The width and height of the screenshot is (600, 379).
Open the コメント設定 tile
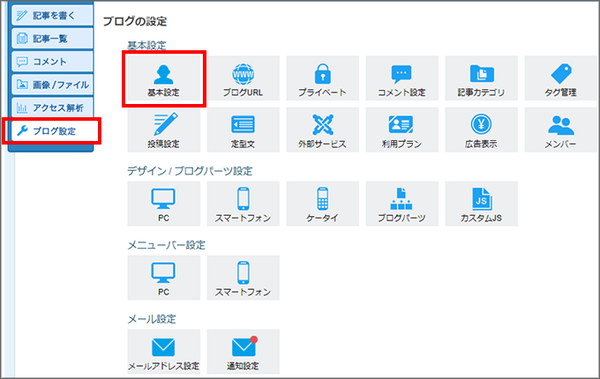(402, 78)
